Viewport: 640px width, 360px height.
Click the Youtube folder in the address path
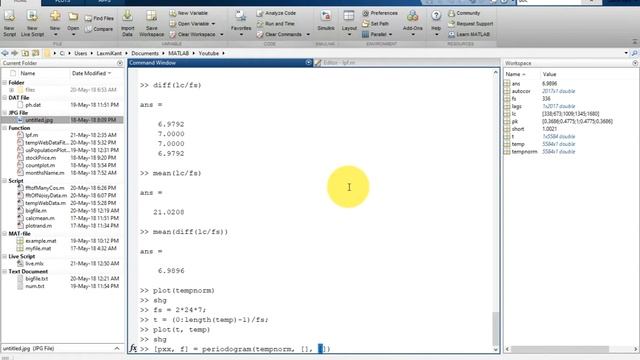pyautogui.click(x=209, y=53)
